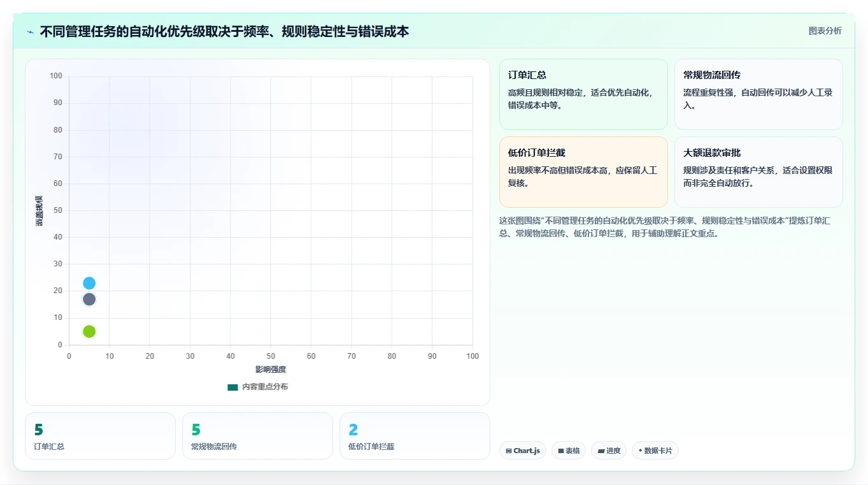Click the icon in the 表格 tag
This screenshot has width=868, height=485.
click(x=561, y=451)
